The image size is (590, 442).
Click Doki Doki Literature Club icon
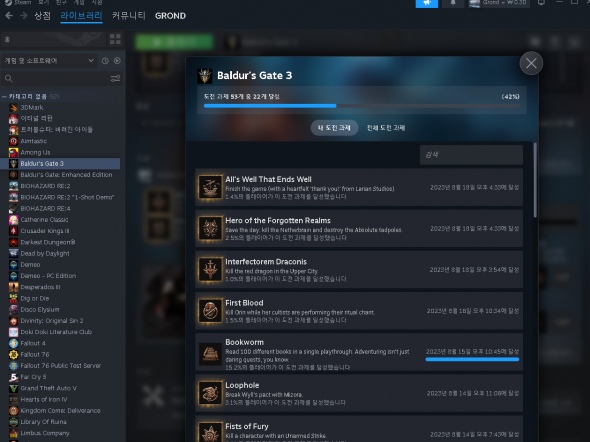point(14,332)
